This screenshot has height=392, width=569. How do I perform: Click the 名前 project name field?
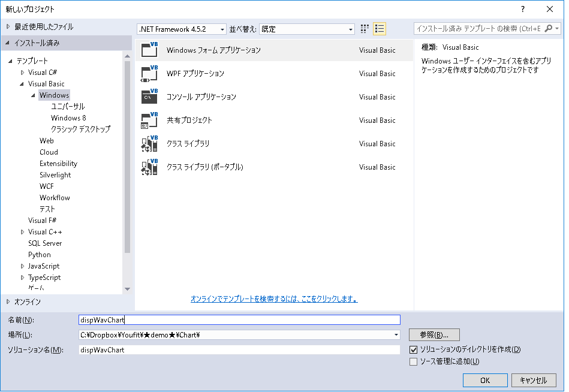pos(239,320)
